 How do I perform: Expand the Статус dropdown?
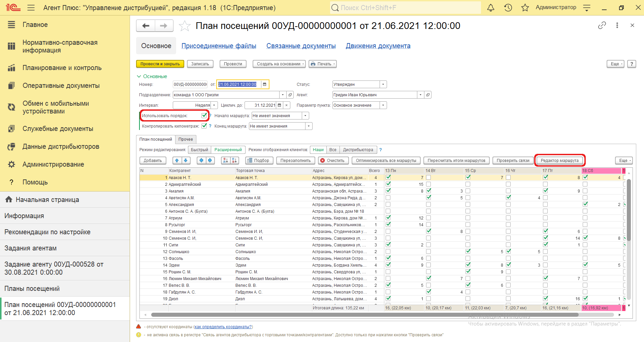(383, 84)
